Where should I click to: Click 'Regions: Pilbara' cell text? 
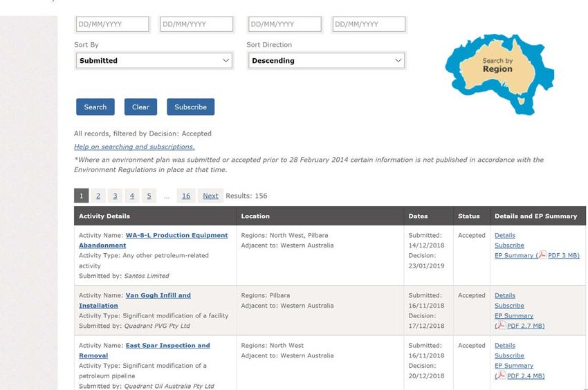[x=266, y=295]
